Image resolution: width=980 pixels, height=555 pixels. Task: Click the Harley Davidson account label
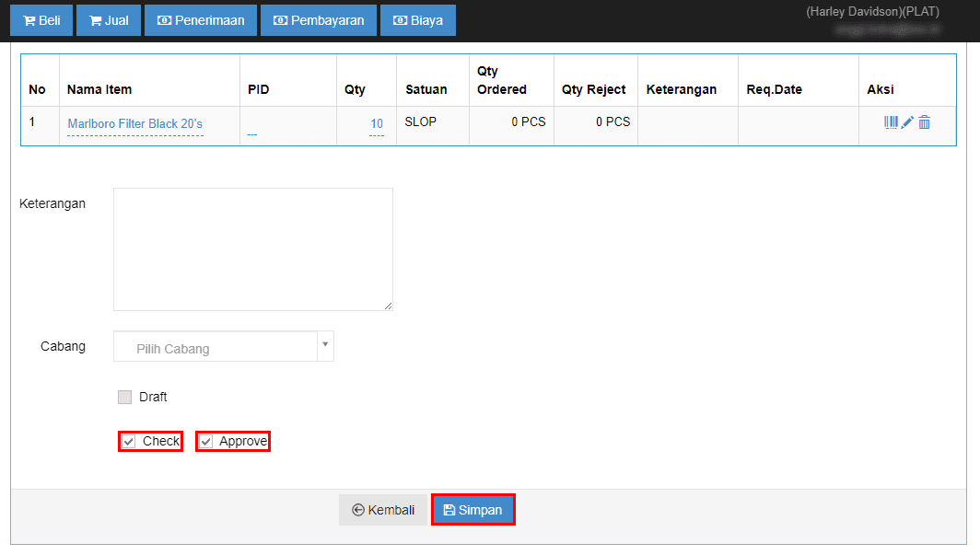[x=871, y=12]
